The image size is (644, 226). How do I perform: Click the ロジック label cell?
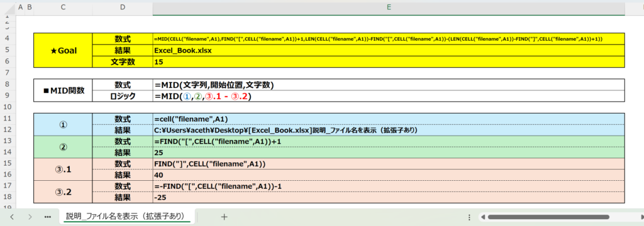[x=123, y=96]
